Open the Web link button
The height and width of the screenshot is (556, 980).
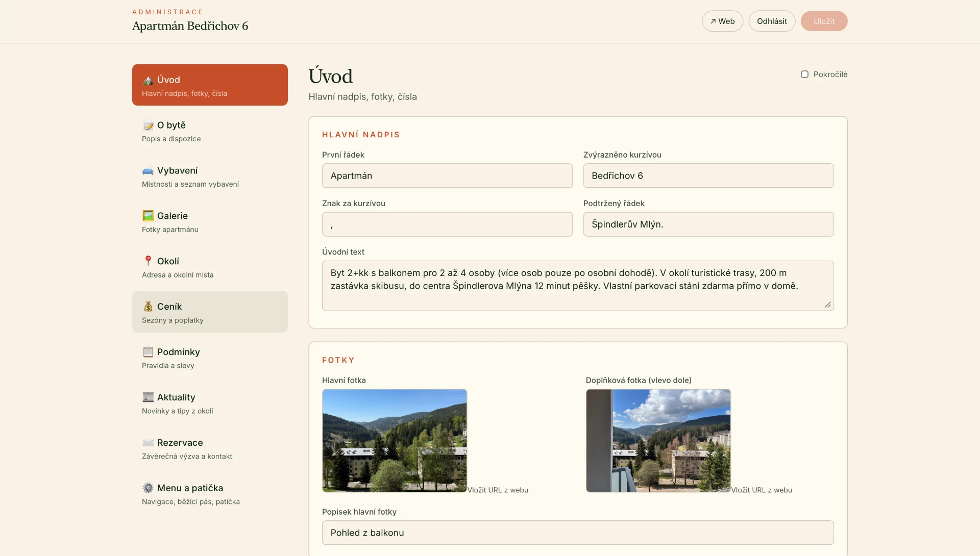[x=722, y=21]
